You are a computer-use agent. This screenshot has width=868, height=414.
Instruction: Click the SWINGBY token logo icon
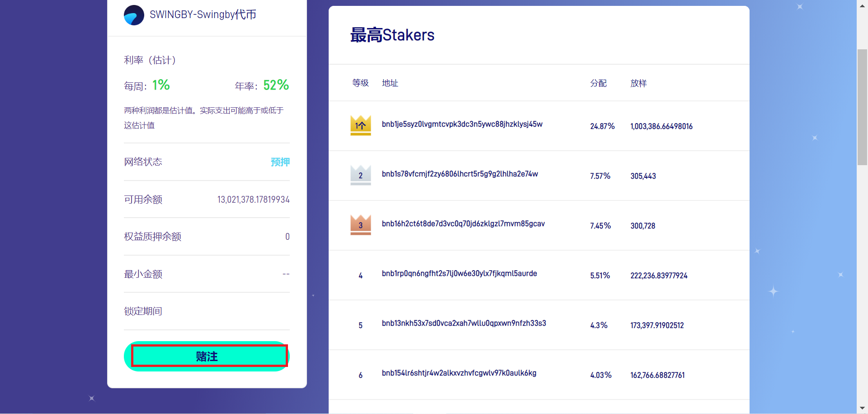tap(134, 15)
